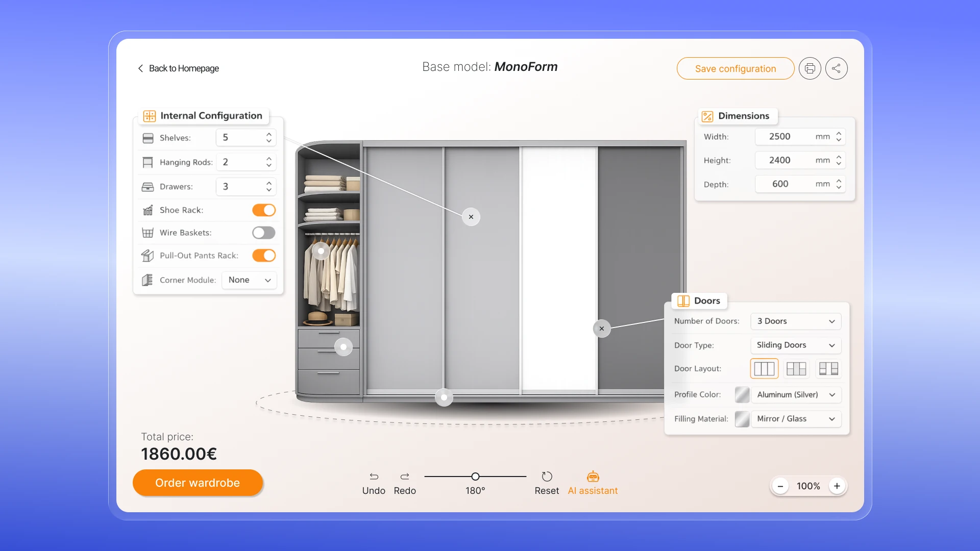
Task: Click Save configuration
Action: coord(735,68)
